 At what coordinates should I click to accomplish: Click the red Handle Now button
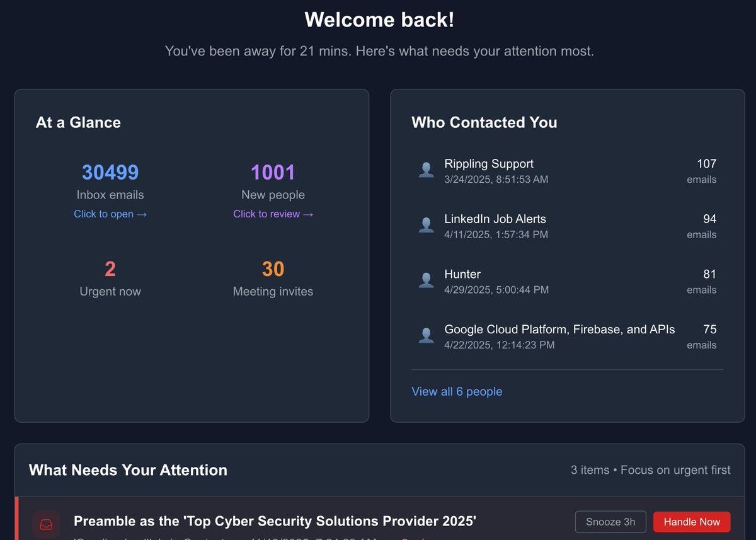point(692,522)
